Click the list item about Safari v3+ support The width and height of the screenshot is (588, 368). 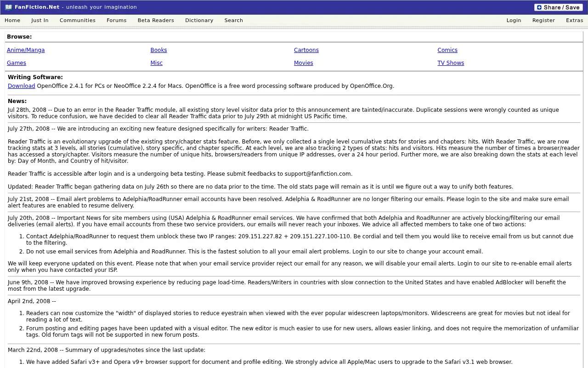[x=269, y=362]
